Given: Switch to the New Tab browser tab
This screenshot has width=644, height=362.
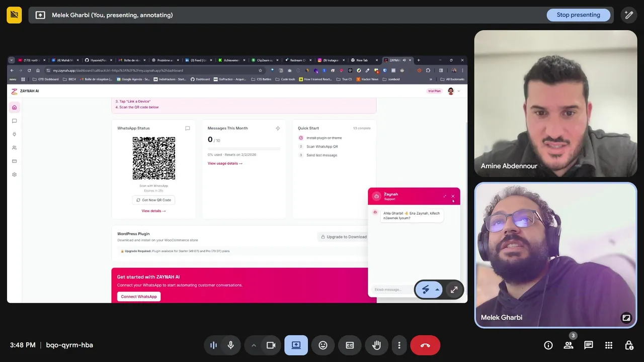Looking at the screenshot, I should (x=364, y=60).
